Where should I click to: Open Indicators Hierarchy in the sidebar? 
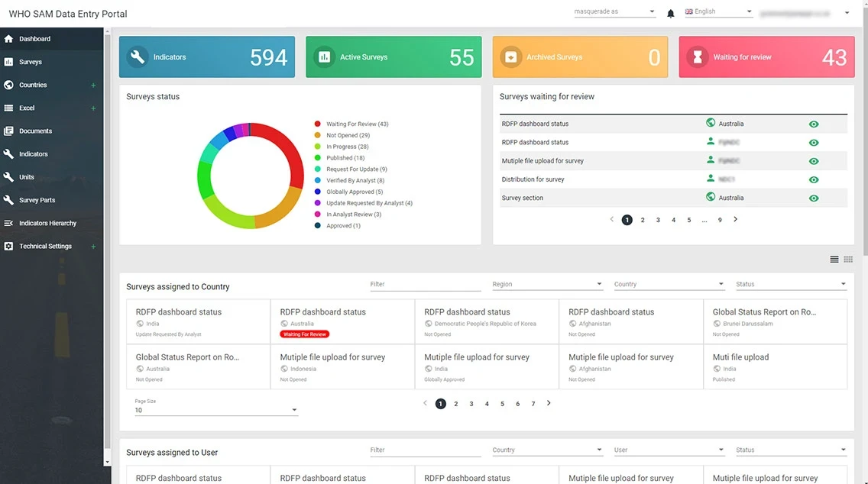[x=51, y=223]
